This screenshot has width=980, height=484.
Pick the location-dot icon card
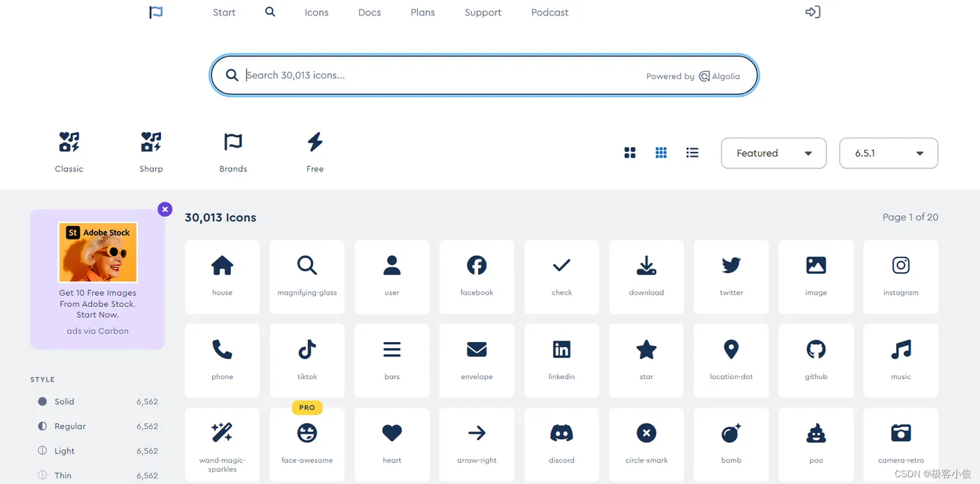pos(731,361)
